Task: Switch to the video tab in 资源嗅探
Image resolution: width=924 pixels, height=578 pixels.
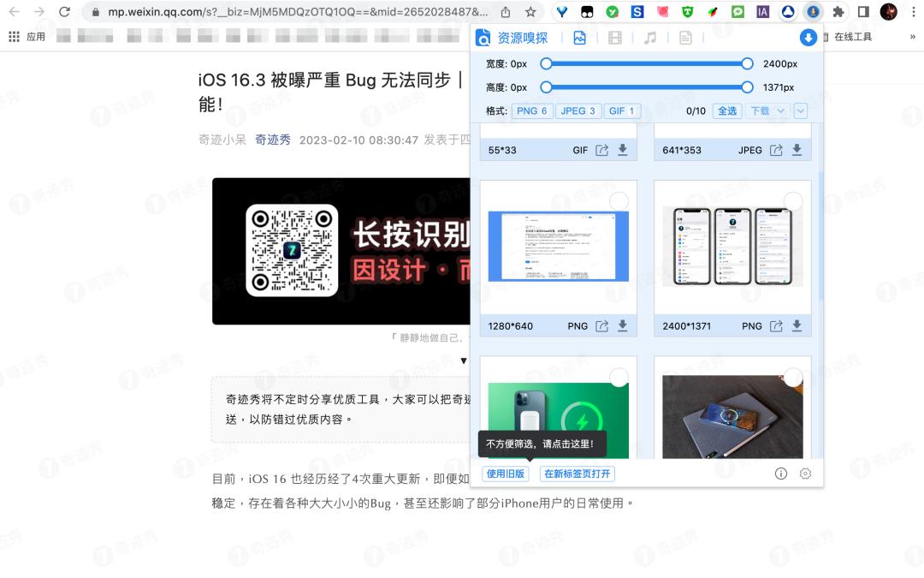Action: 614,39
